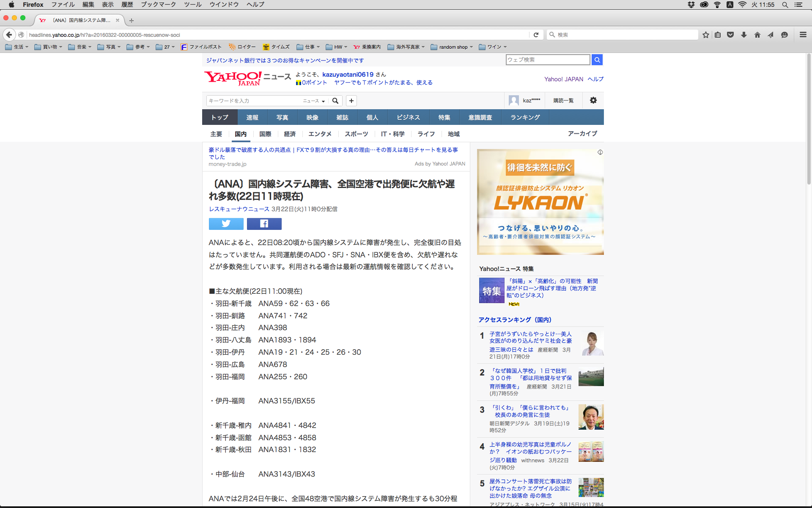Open Yahoo news settings gear
This screenshot has height=508, width=812.
[x=593, y=100]
